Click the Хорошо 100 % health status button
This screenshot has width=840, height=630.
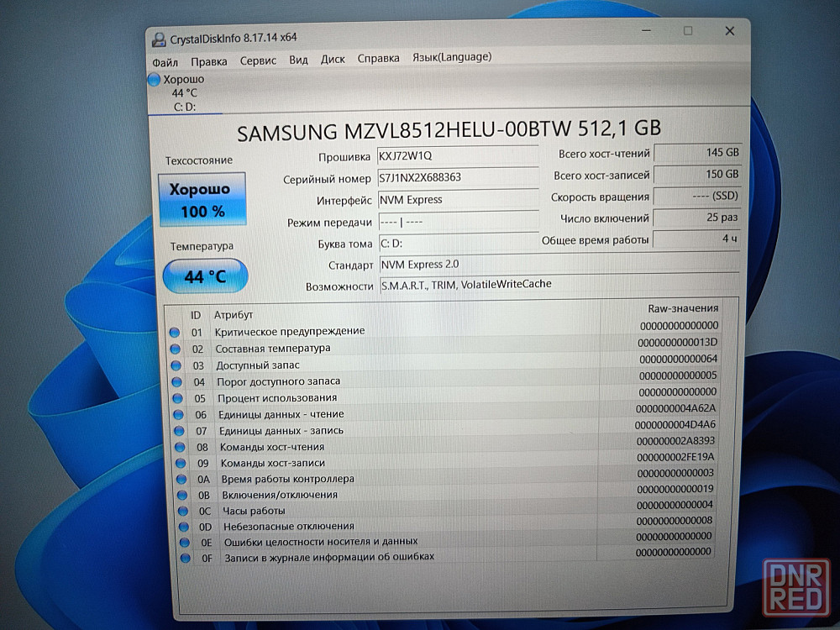click(x=202, y=200)
